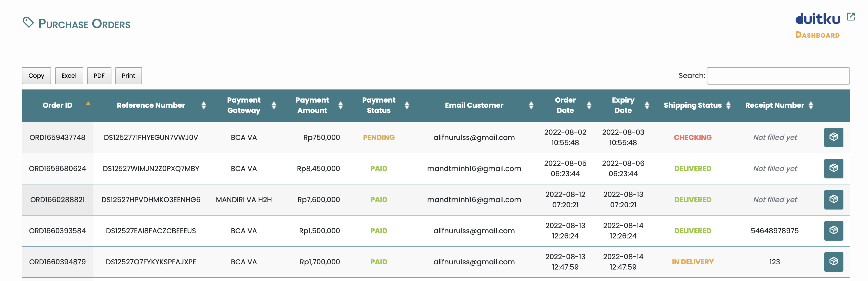
Task: Click package icon for order ORD1660394879
Action: click(x=833, y=261)
